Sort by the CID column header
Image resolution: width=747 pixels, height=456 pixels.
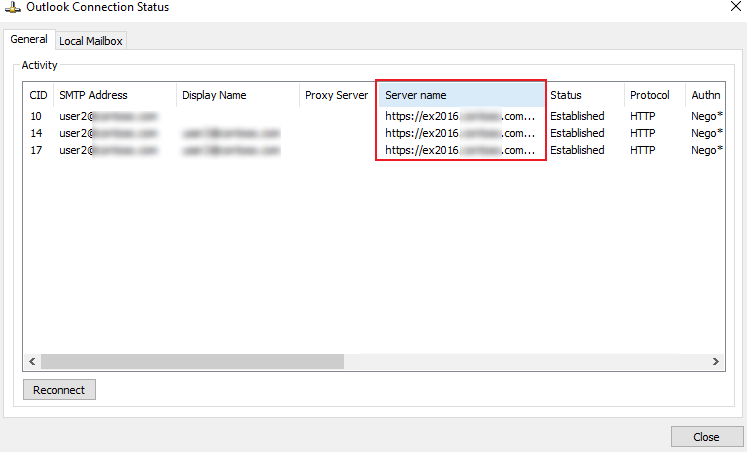(39, 95)
